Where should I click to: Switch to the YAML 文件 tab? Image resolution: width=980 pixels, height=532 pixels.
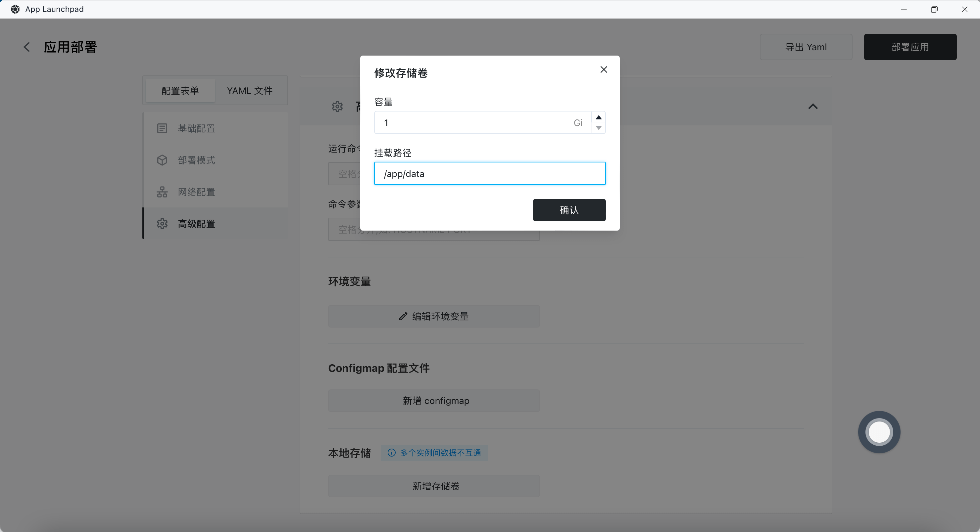[x=250, y=91]
